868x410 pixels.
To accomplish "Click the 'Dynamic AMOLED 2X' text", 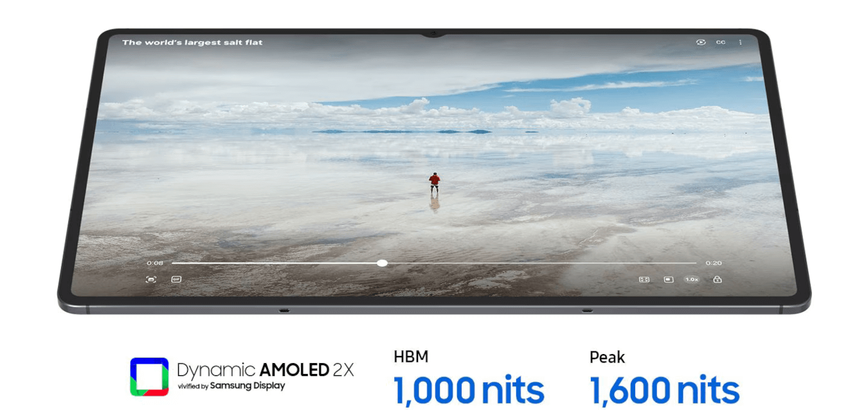I will coord(265,370).
